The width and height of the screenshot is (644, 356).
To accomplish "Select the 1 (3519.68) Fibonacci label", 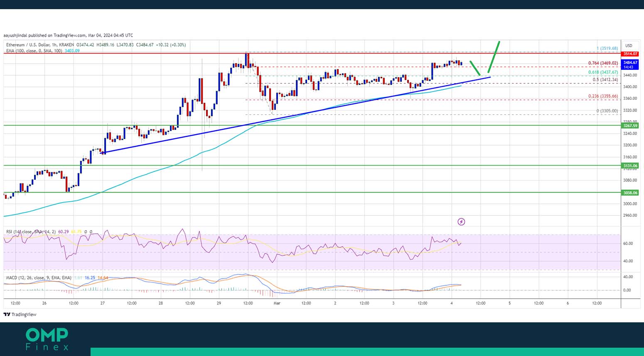I will click(x=607, y=48).
